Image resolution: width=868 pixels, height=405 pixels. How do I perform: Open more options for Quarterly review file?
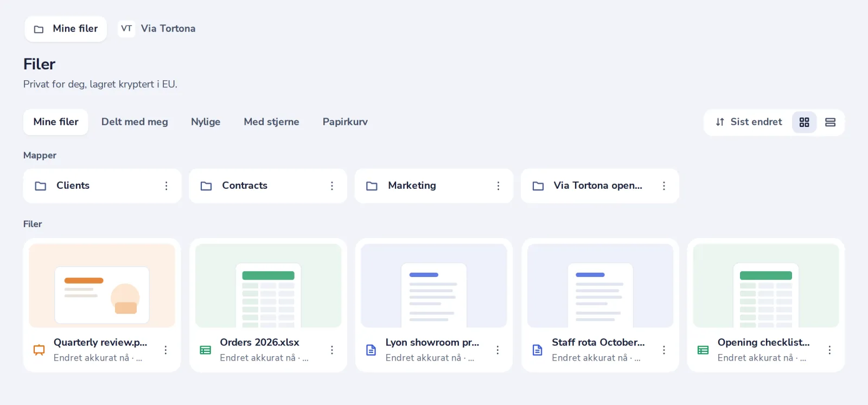[x=165, y=350]
